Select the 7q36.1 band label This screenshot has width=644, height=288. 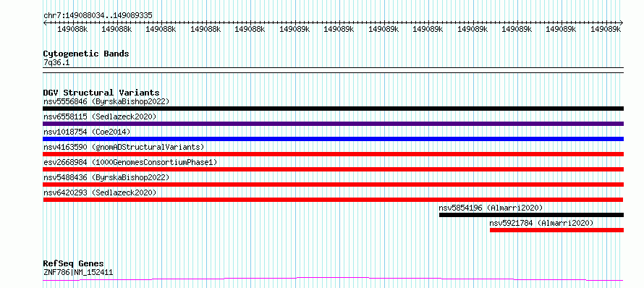click(56, 62)
